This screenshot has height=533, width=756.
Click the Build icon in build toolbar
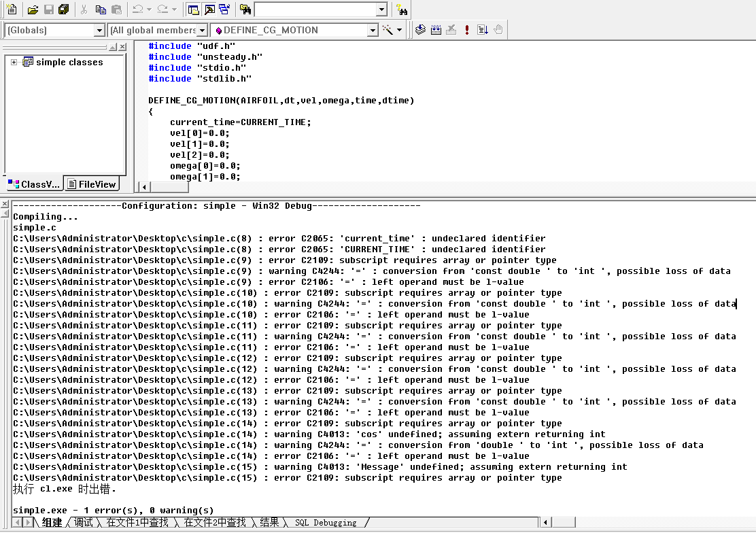436,30
